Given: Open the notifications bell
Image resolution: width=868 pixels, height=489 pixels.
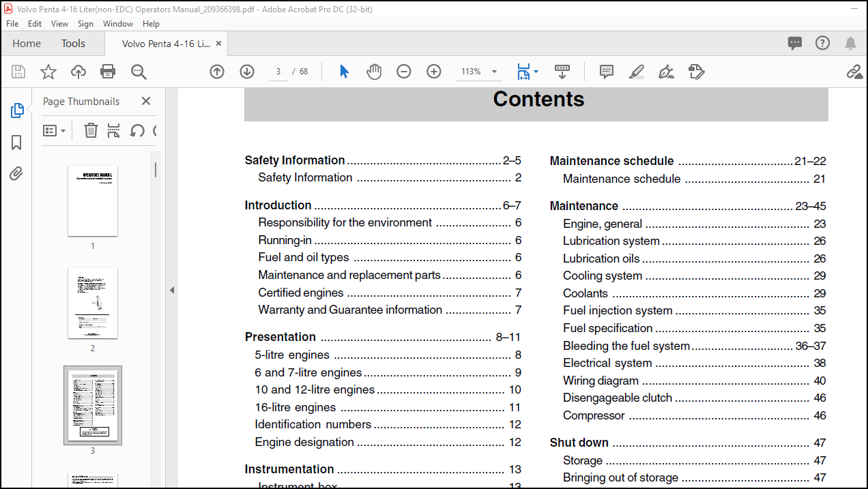Looking at the screenshot, I should [x=850, y=43].
